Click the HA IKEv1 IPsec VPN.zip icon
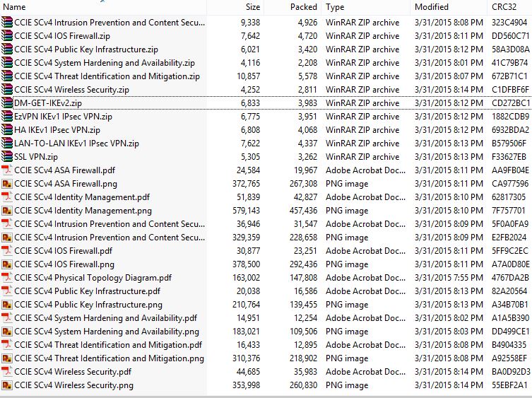 click(7, 130)
